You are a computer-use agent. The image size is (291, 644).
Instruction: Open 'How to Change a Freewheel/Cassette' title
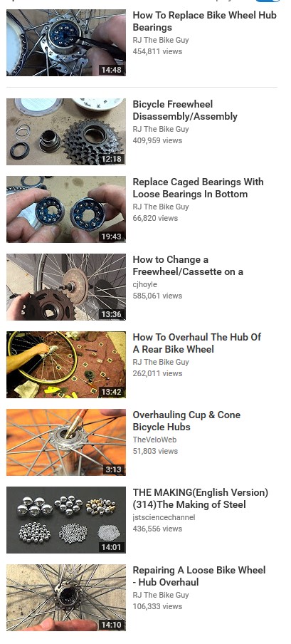(x=188, y=265)
